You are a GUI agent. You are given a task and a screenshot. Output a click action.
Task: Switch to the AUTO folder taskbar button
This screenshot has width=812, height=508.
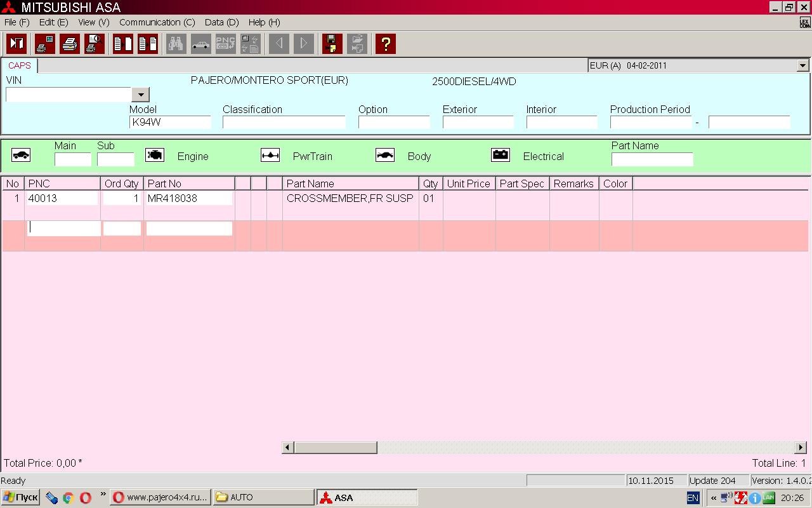pos(263,497)
